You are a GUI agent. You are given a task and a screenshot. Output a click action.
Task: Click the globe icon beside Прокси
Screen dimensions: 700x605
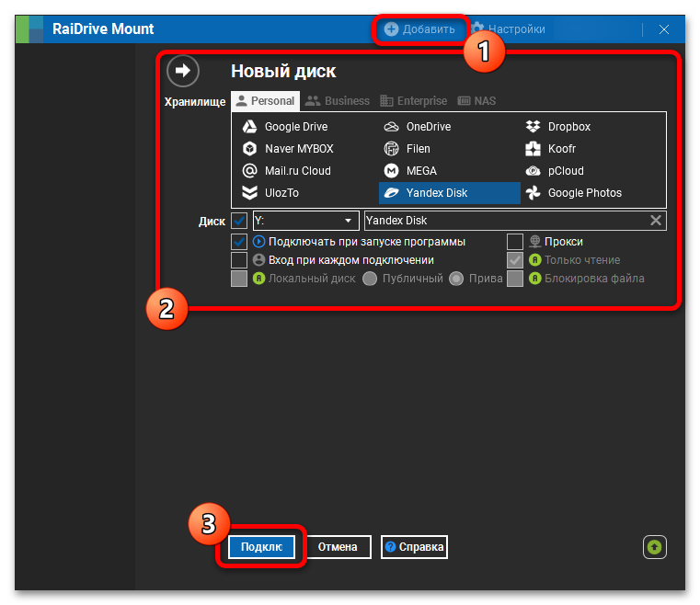coord(534,242)
